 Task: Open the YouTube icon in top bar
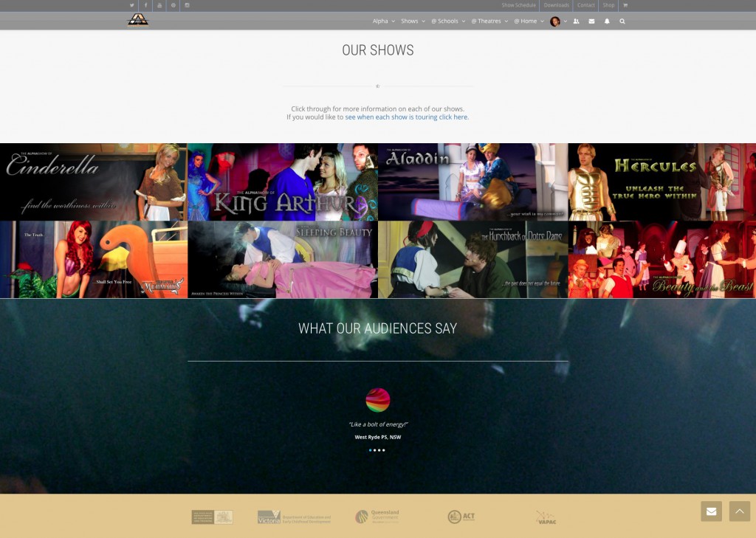159,5
